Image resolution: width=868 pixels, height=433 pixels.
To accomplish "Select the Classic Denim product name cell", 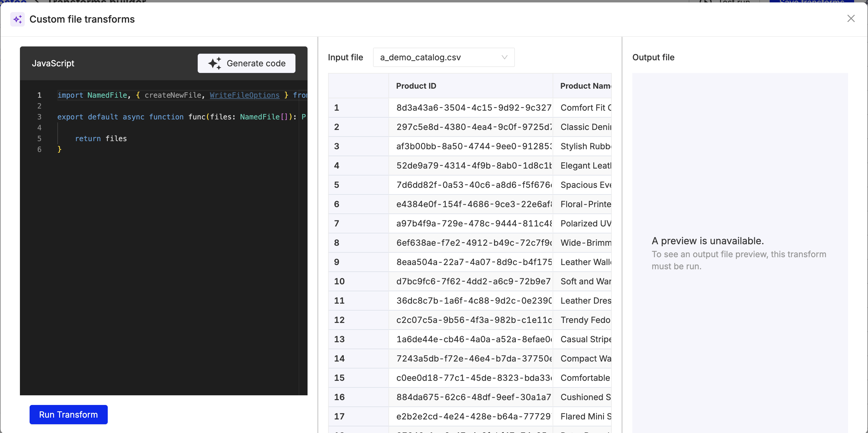I will pyautogui.click(x=585, y=127).
